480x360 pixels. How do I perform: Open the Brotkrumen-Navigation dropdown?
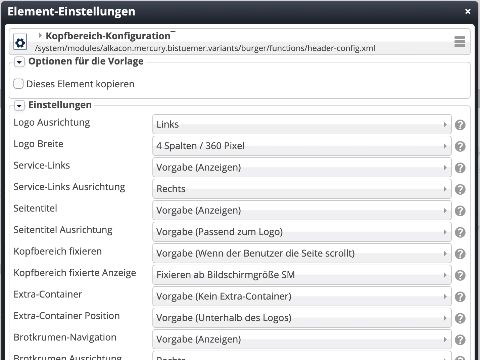302,339
